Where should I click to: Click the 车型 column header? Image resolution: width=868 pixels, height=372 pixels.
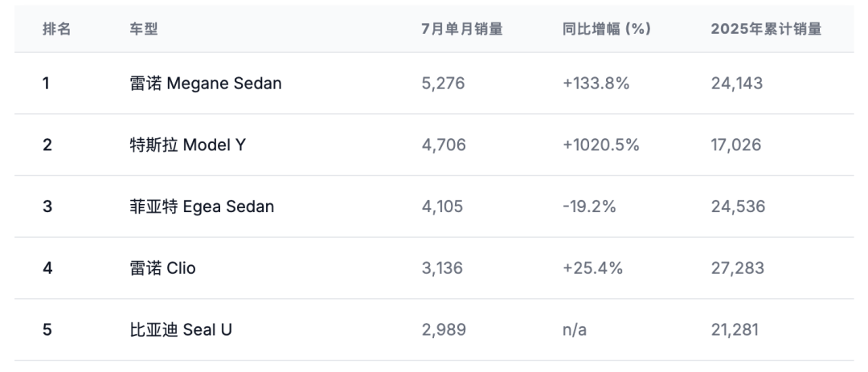click(x=144, y=29)
